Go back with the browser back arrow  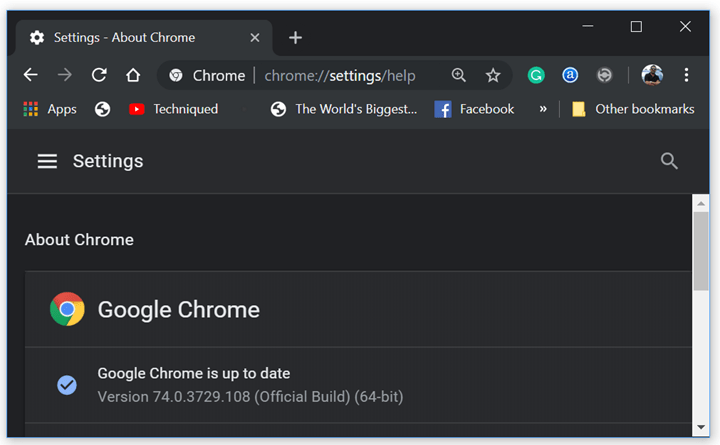[x=31, y=74]
